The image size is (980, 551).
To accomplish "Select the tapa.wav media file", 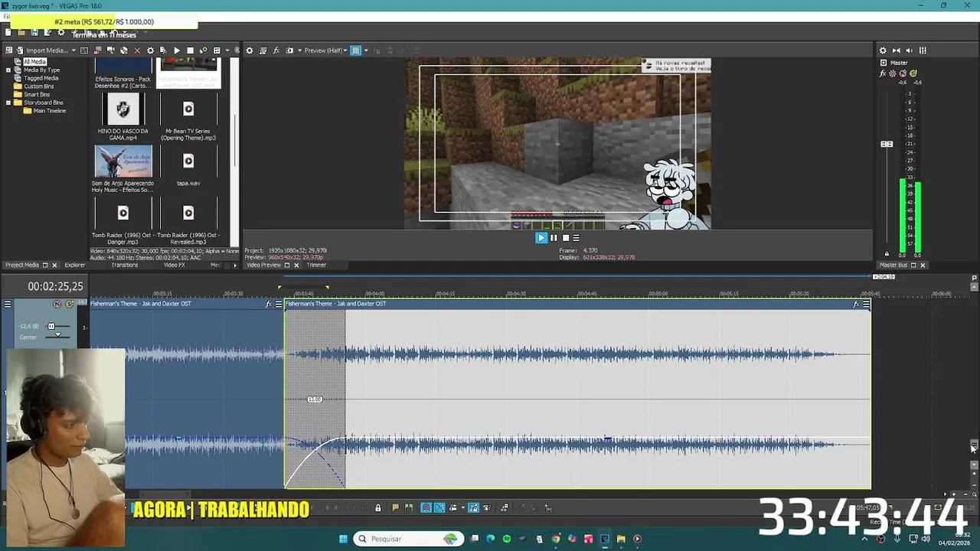I will pos(188,161).
